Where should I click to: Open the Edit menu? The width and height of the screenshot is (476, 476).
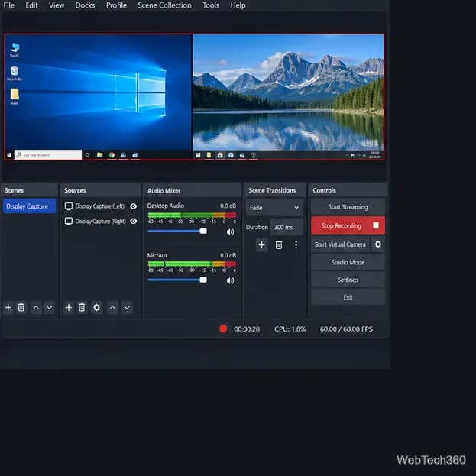(31, 5)
